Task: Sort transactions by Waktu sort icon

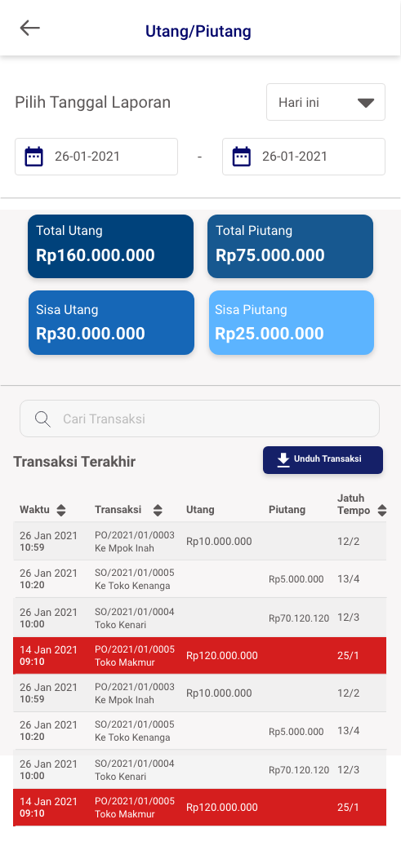Action: point(61,511)
